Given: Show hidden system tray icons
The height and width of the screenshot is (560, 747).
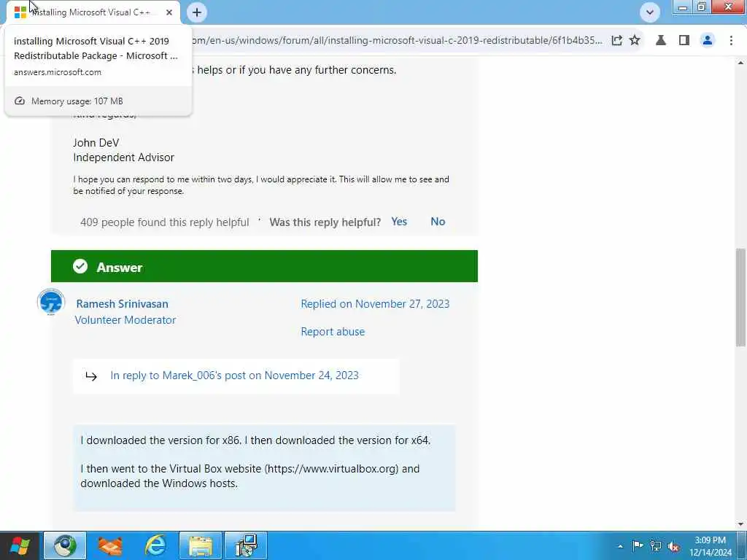Looking at the screenshot, I should pos(620,546).
